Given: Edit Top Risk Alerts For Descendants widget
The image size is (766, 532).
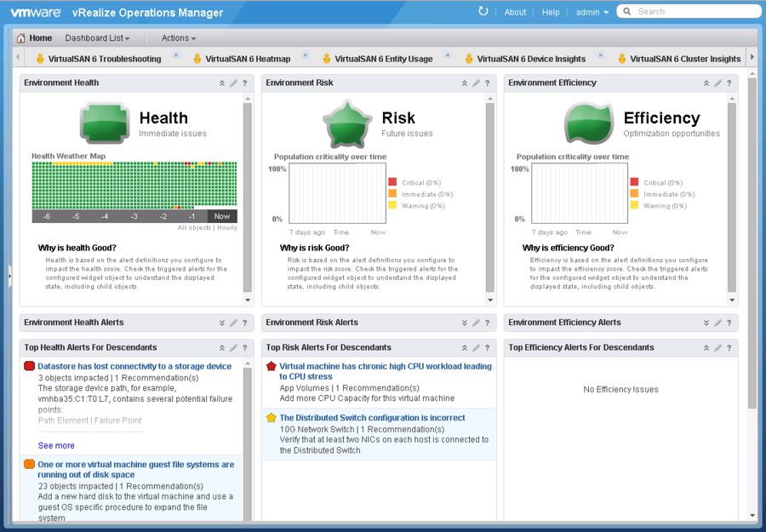Looking at the screenshot, I should pos(476,348).
